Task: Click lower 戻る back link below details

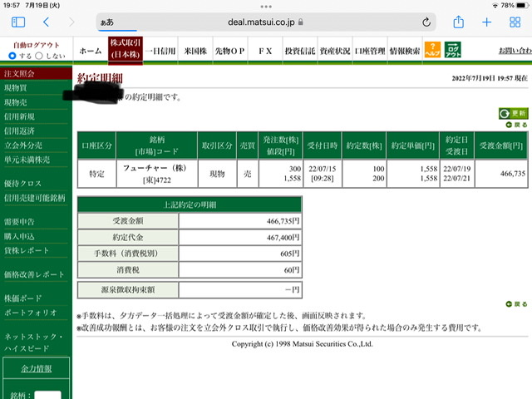Action: (x=517, y=304)
